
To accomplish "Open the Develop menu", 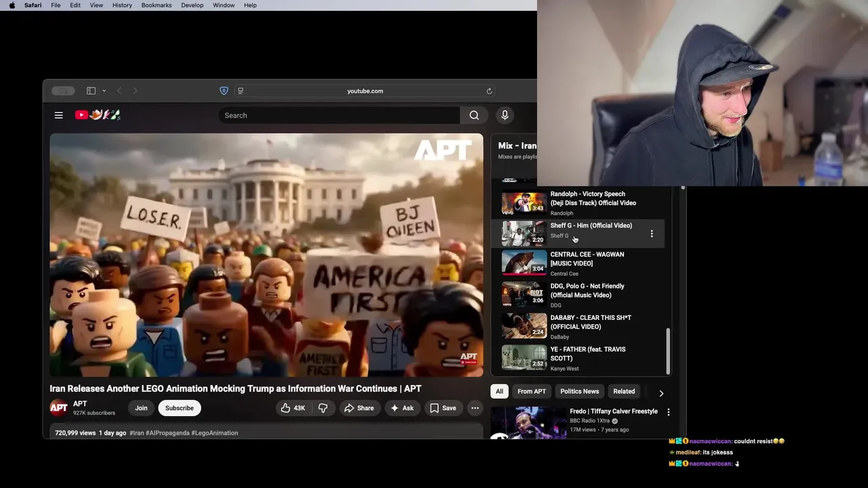I will (x=192, y=5).
